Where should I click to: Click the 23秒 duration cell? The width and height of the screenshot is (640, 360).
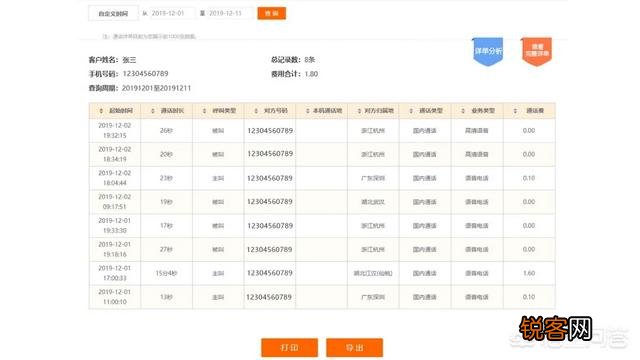(166, 178)
